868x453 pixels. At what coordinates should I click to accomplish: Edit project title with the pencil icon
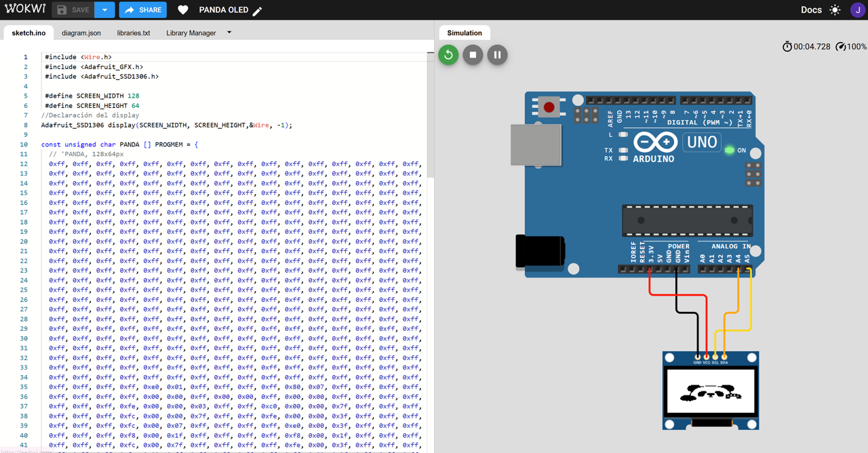(258, 11)
